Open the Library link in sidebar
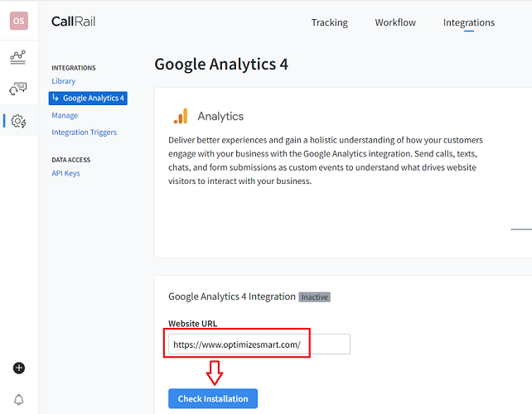This screenshot has width=532, height=414. tap(63, 81)
